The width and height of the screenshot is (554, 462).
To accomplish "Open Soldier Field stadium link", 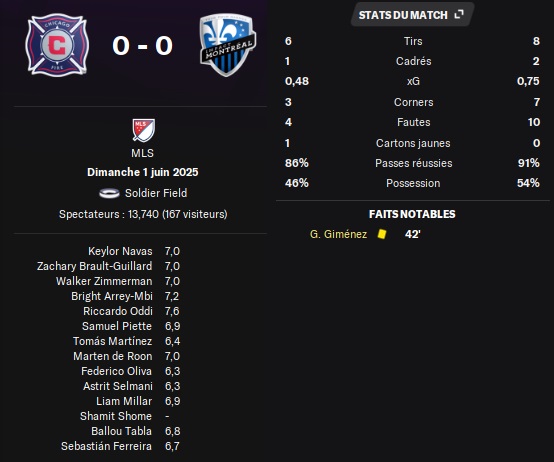I will click(x=156, y=193).
